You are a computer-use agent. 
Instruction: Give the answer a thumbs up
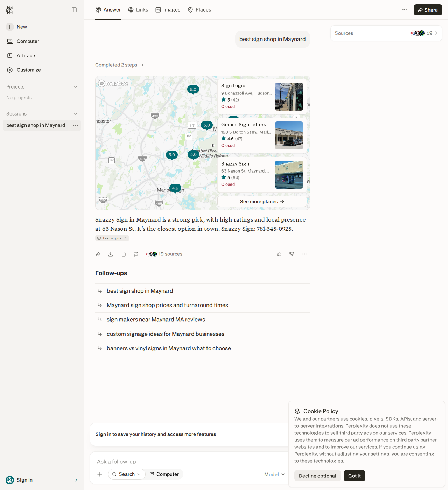pyautogui.click(x=279, y=254)
